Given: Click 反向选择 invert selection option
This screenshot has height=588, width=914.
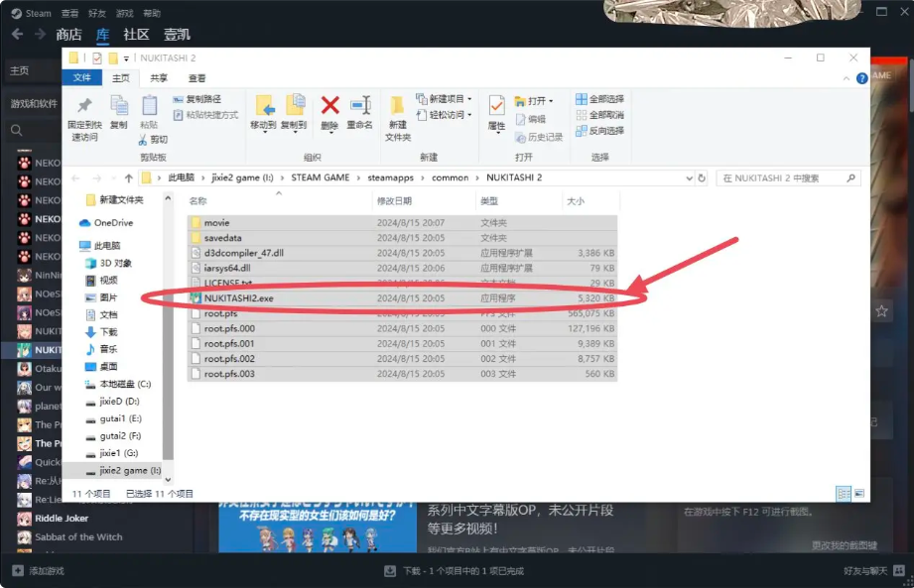Looking at the screenshot, I should coord(599,131).
